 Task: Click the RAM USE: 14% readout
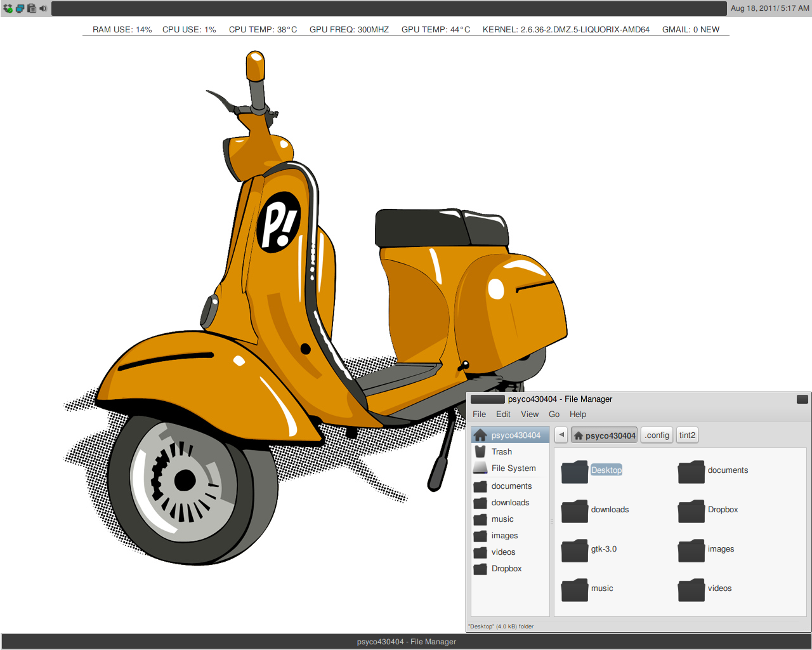122,29
